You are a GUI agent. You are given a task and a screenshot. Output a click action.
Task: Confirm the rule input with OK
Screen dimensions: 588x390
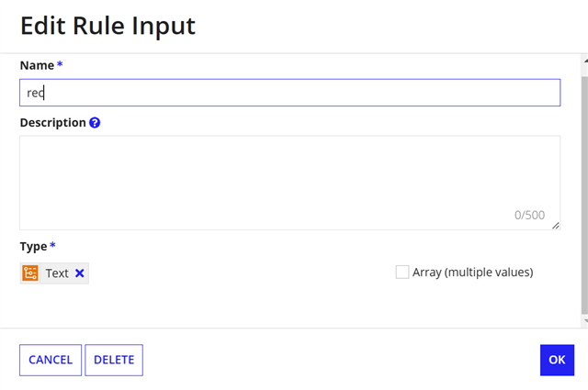coord(557,360)
